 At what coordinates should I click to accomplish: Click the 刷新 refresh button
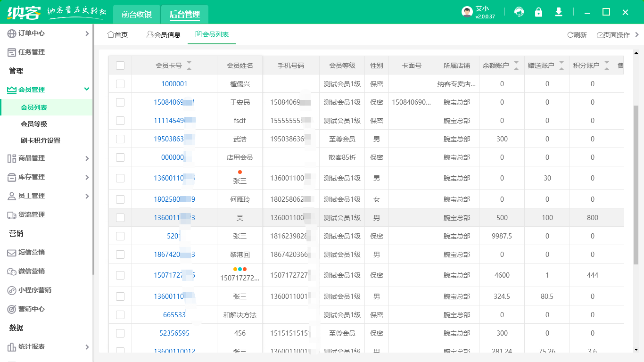tap(577, 35)
